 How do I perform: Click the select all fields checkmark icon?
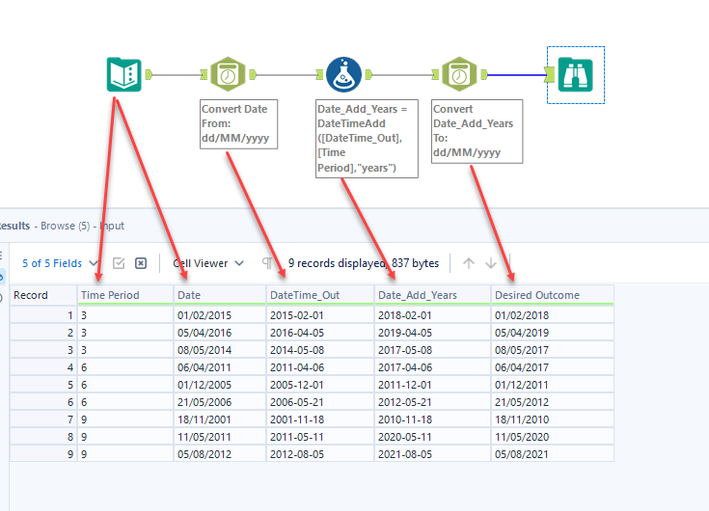pos(118,263)
